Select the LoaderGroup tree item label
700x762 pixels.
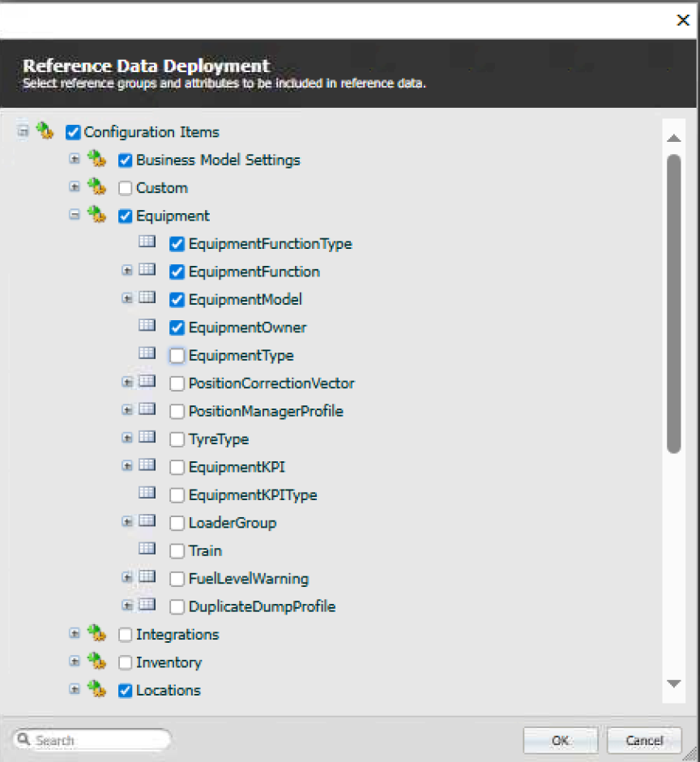[232, 523]
